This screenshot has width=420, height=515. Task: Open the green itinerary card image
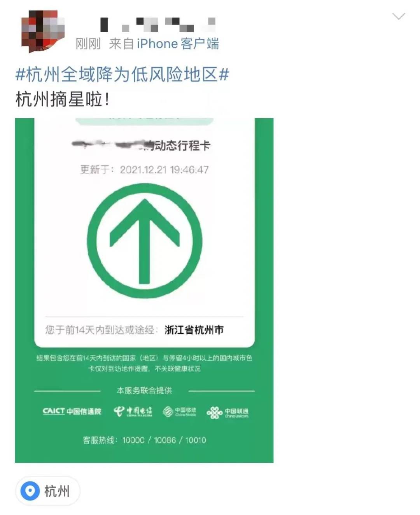tap(144, 290)
